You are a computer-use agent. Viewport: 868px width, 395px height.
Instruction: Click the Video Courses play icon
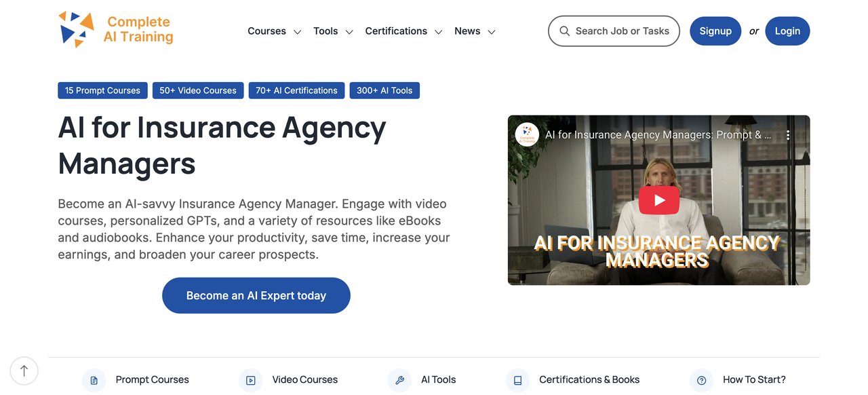point(250,380)
